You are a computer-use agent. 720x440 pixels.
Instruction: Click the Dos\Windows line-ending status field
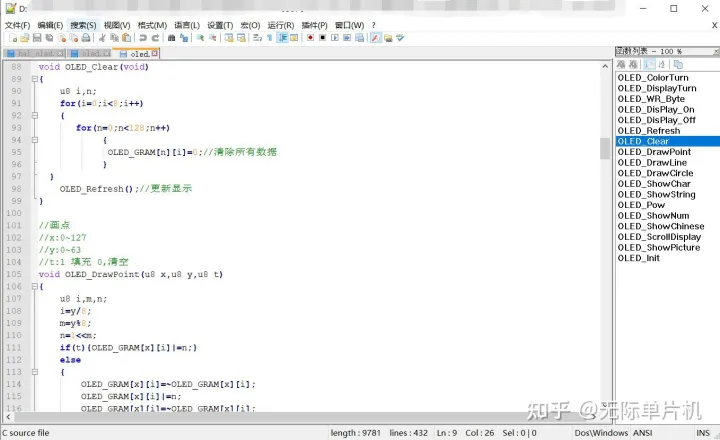[x=601, y=433]
